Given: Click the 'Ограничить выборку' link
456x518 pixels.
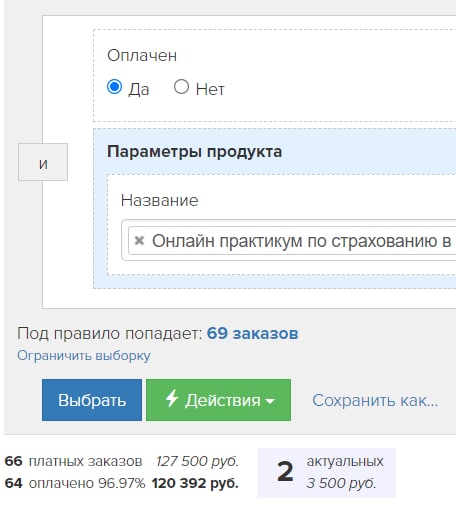Looking at the screenshot, I should [x=84, y=356].
